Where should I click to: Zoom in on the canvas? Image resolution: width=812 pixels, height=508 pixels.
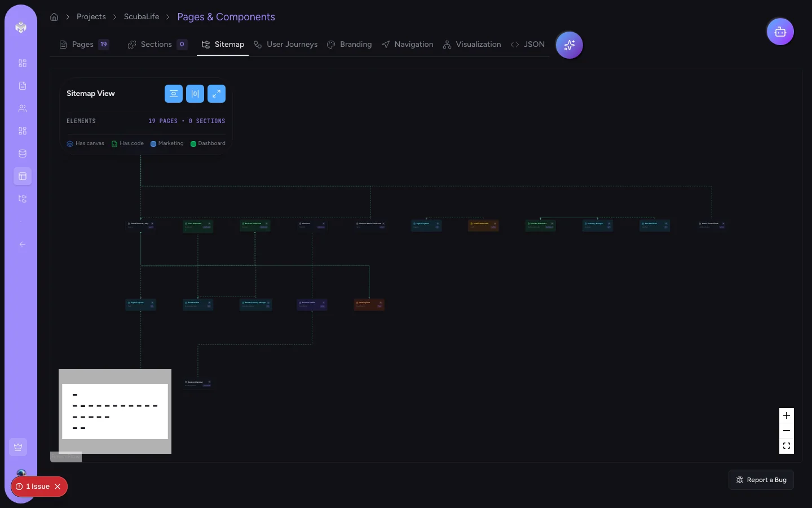(787, 415)
